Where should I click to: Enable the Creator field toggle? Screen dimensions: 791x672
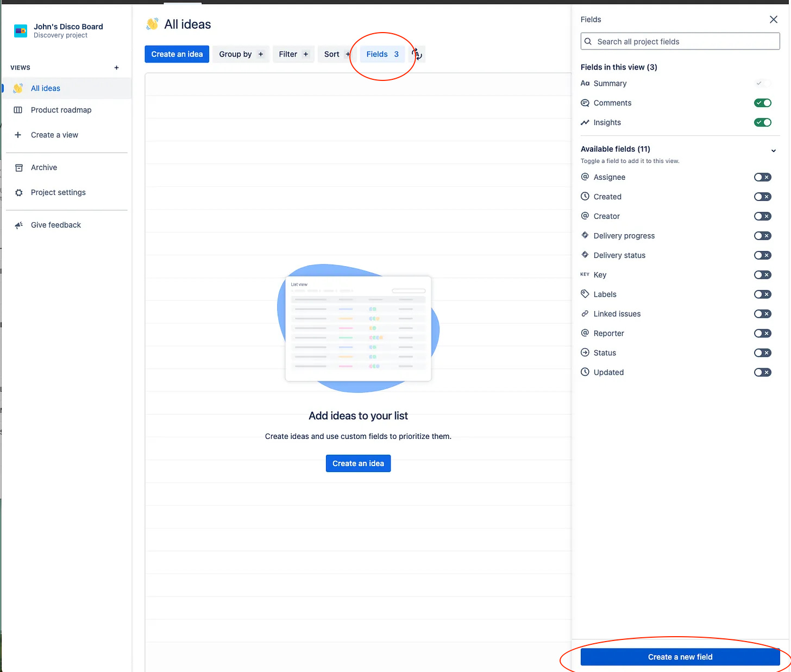point(763,216)
